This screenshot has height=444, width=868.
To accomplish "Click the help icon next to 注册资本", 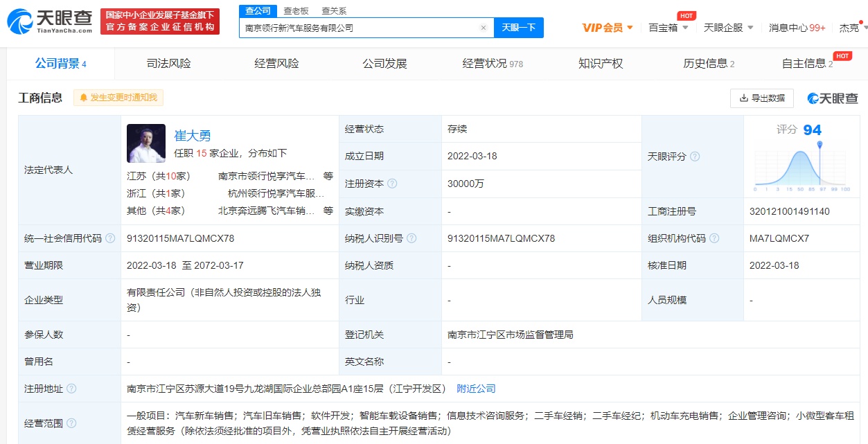I will click(393, 184).
